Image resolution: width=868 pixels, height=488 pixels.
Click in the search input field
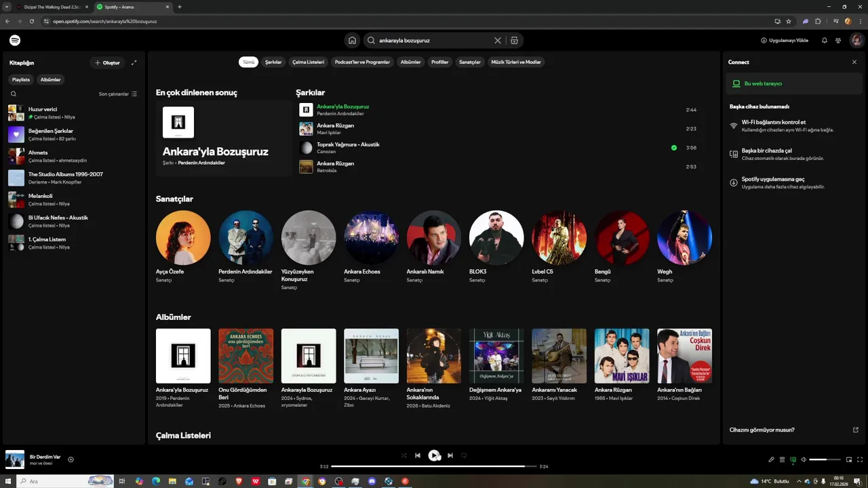434,41
